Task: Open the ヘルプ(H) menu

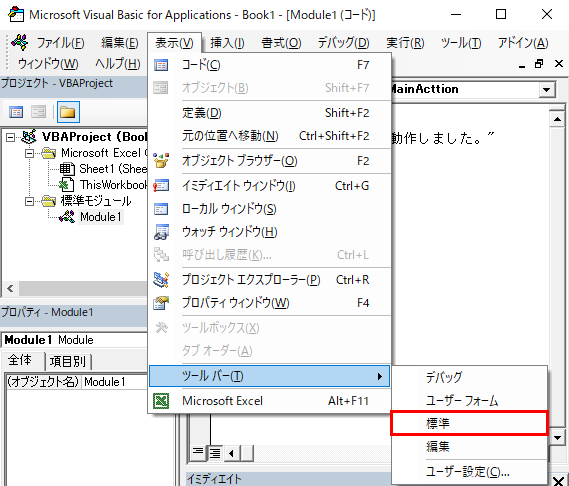Action: (118, 64)
